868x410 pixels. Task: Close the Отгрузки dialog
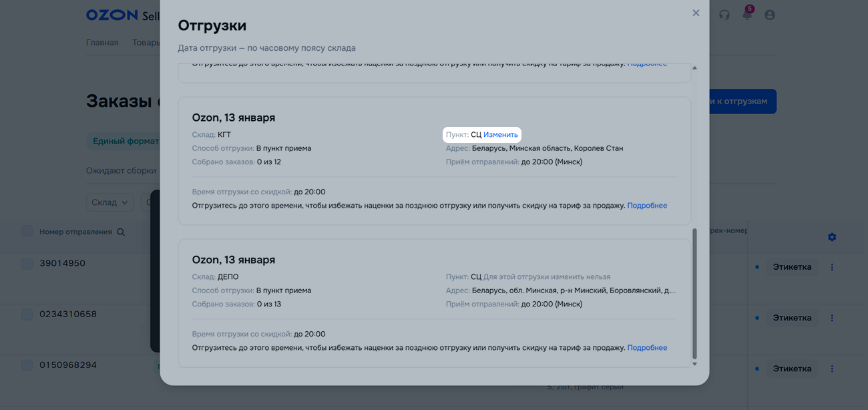pyautogui.click(x=696, y=13)
